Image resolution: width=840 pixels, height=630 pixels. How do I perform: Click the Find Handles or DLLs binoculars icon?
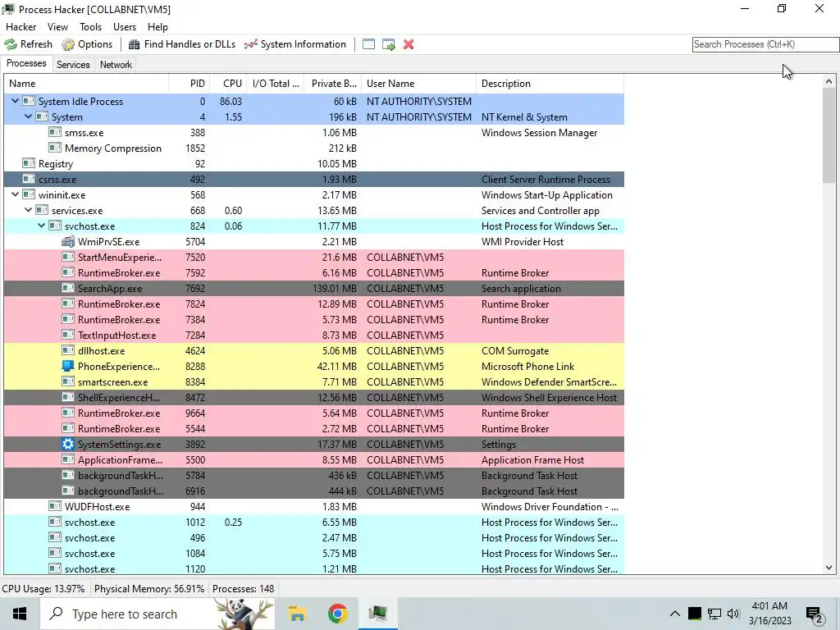click(134, 44)
